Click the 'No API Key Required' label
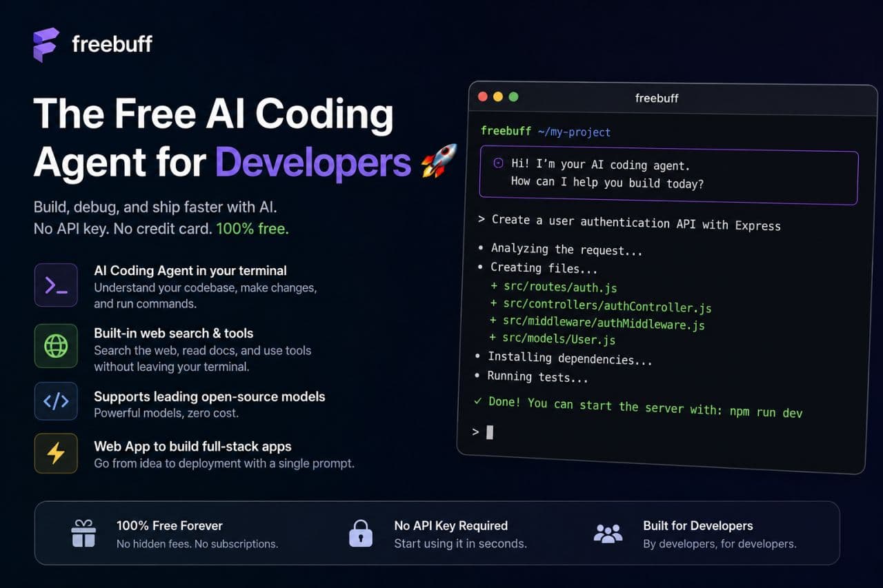The width and height of the screenshot is (883, 588). point(451,525)
